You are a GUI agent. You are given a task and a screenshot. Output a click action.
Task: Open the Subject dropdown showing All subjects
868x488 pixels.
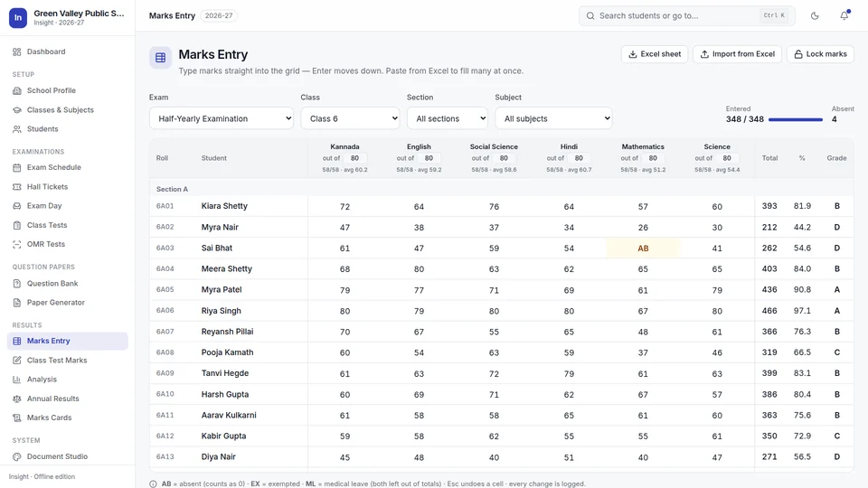[553, 118]
